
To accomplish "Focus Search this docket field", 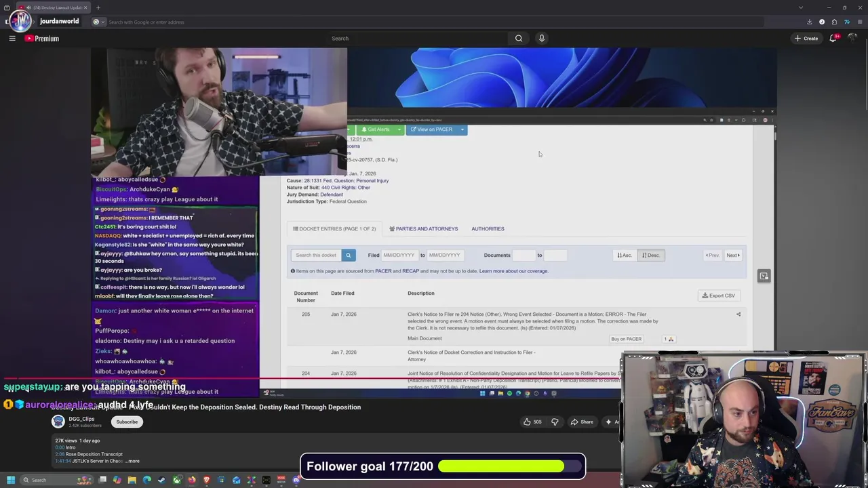I will click(x=317, y=255).
